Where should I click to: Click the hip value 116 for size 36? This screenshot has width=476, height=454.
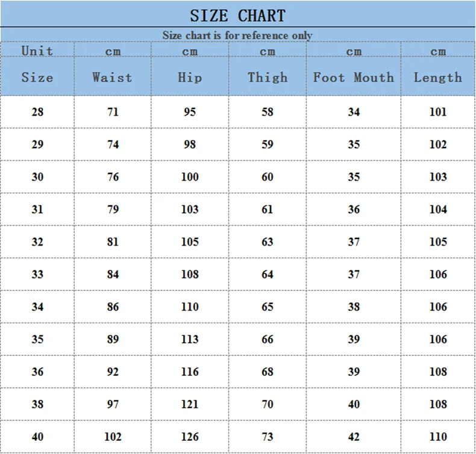point(190,372)
